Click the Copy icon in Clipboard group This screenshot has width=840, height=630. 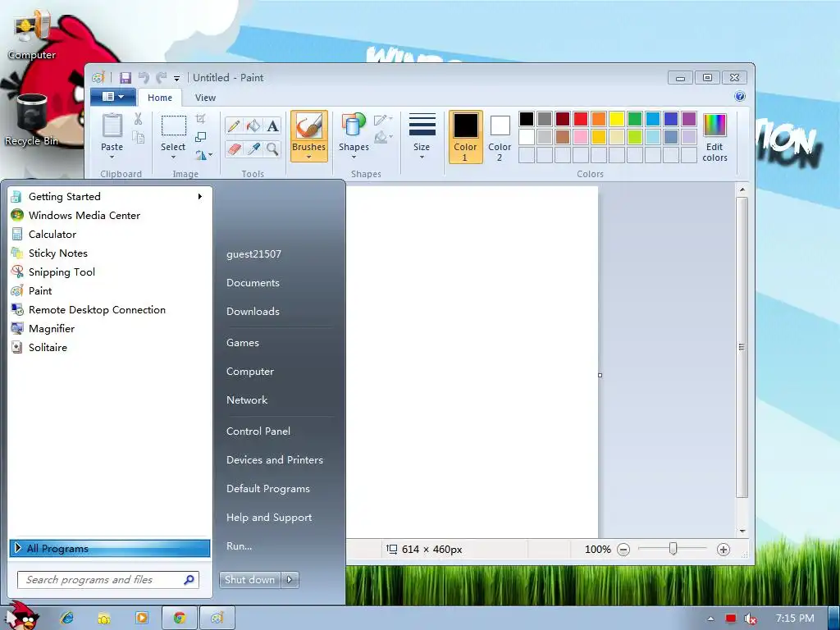138,138
